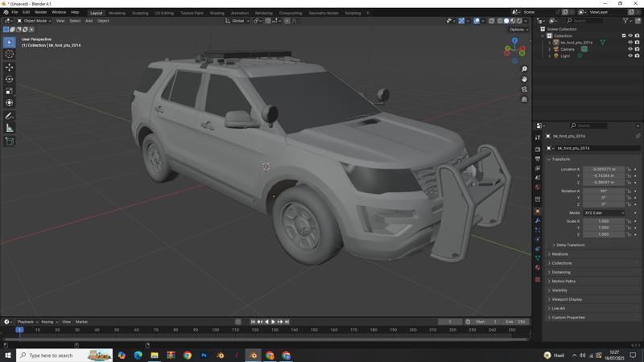The width and height of the screenshot is (644, 362).
Task: Click the Rotation X value field
Action: (604, 191)
